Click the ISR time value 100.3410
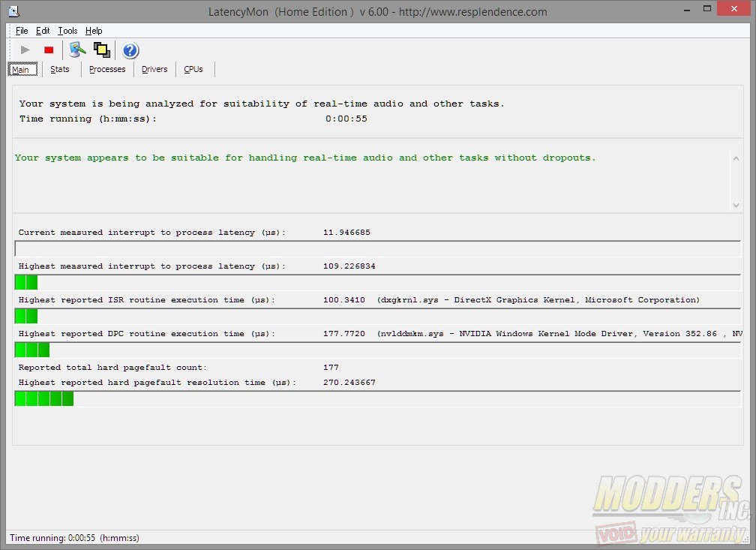Image resolution: width=756 pixels, height=550 pixels. tap(343, 299)
